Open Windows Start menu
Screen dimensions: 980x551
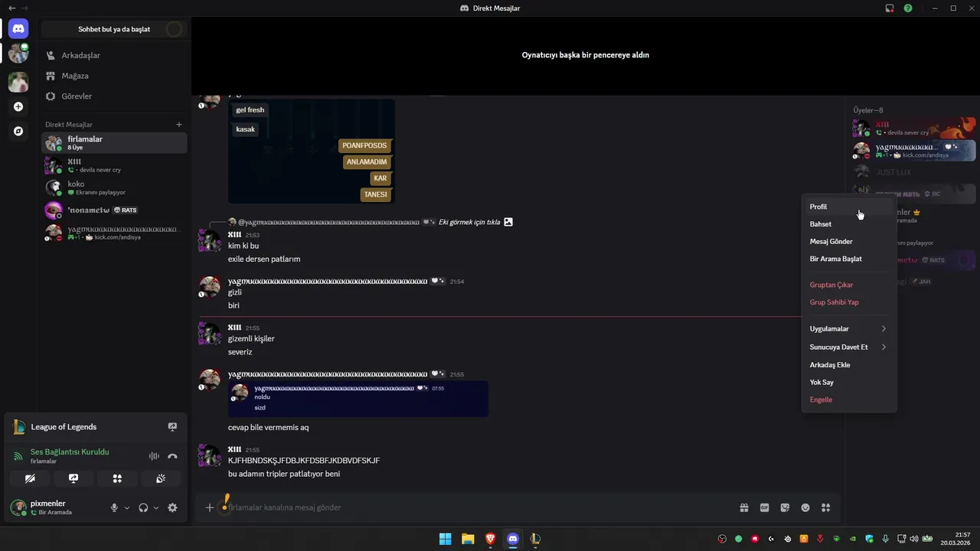click(445, 539)
